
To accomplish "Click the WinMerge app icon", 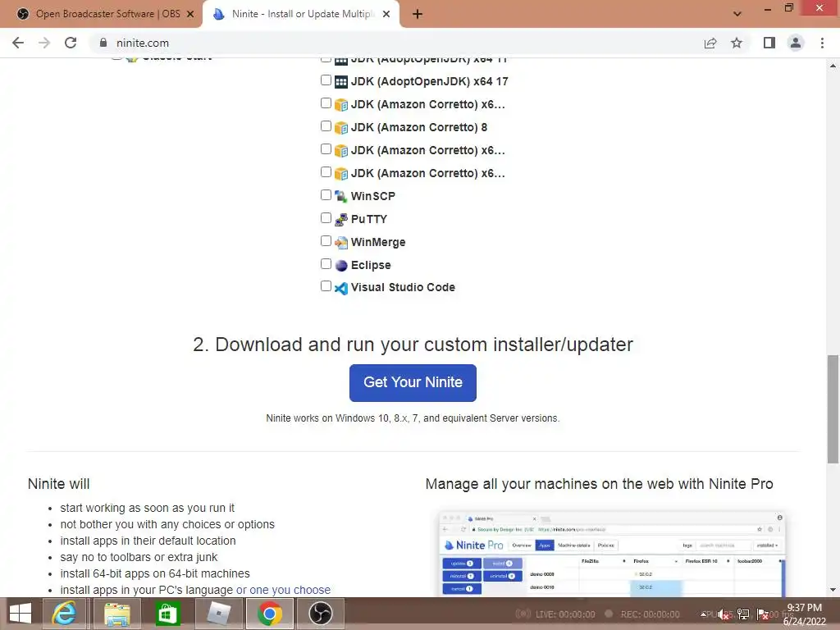I will pyautogui.click(x=341, y=243).
